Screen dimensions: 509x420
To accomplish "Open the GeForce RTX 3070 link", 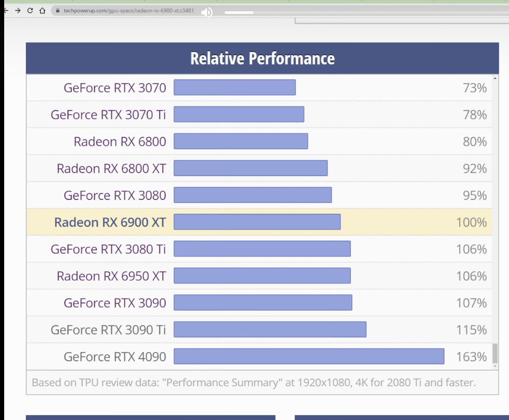I will [x=115, y=88].
